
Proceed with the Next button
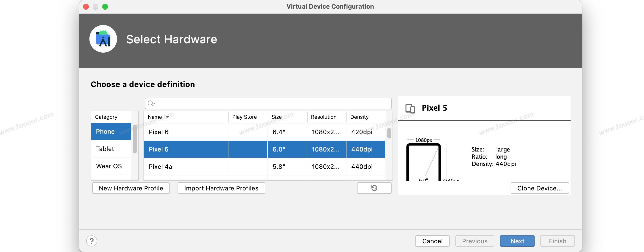(x=517, y=241)
